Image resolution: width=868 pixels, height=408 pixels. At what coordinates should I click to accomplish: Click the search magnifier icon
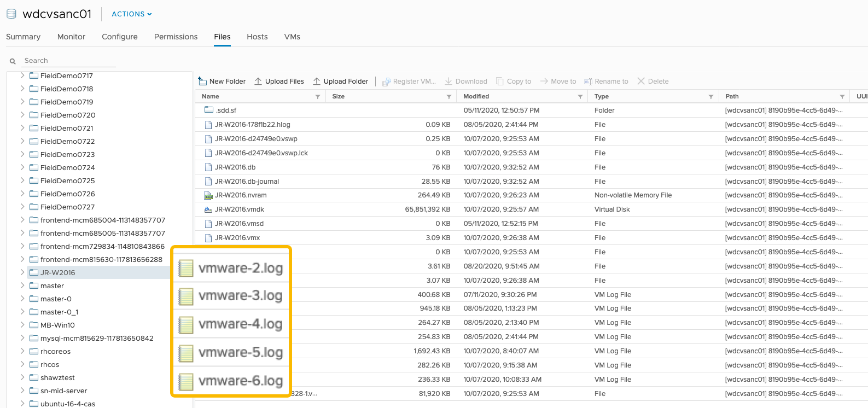coord(13,61)
